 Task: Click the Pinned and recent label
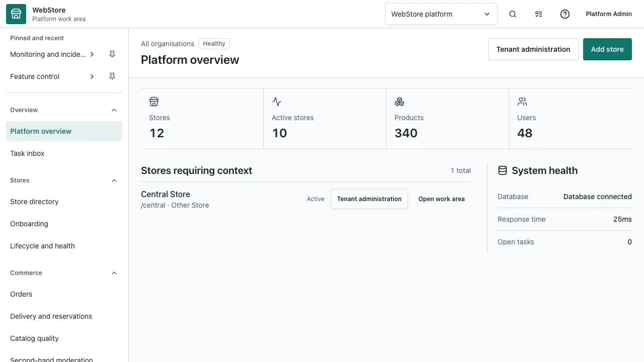pos(37,38)
